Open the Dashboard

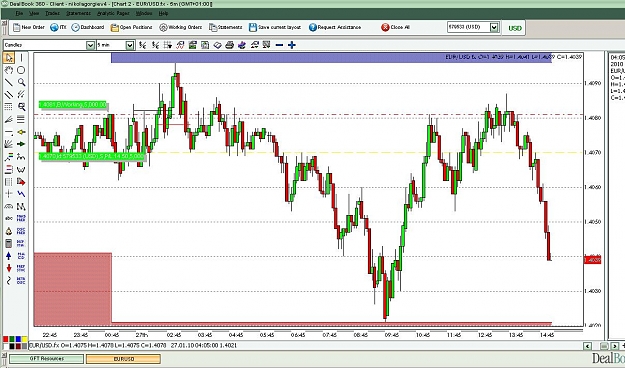click(88, 27)
